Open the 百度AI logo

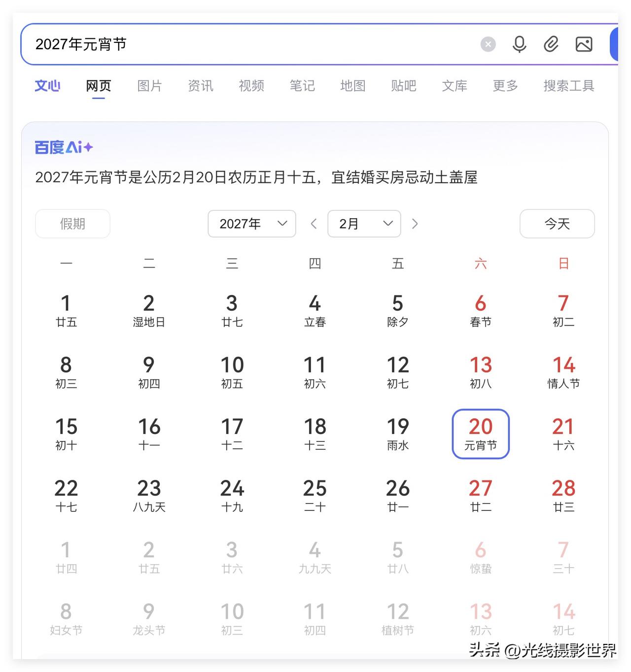tap(62, 147)
